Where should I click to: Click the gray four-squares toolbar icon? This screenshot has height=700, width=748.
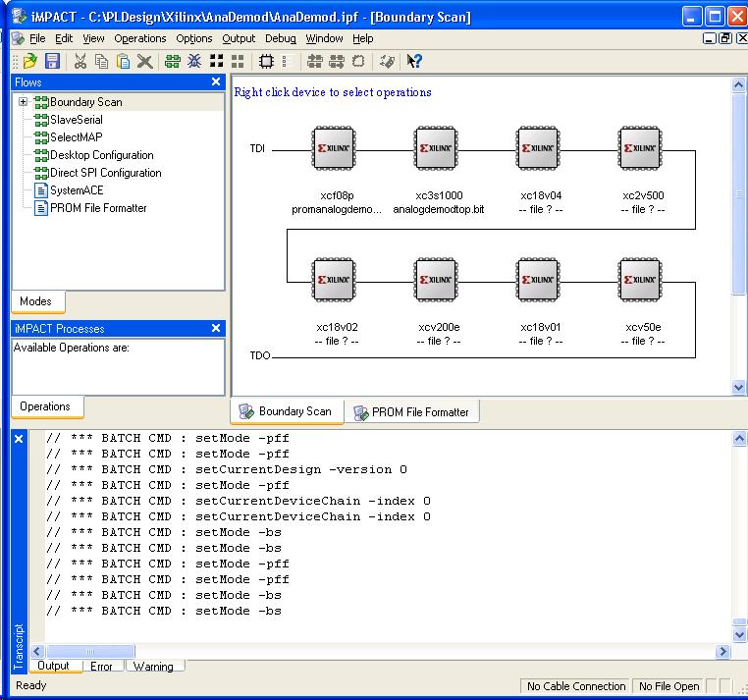(238, 61)
